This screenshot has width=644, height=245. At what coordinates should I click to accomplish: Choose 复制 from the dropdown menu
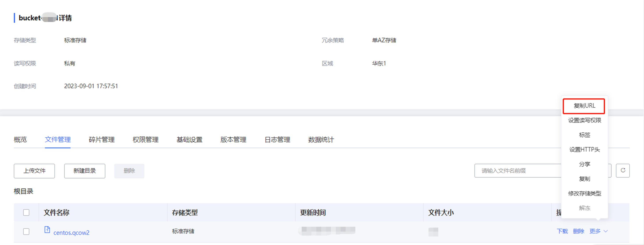(x=584, y=179)
